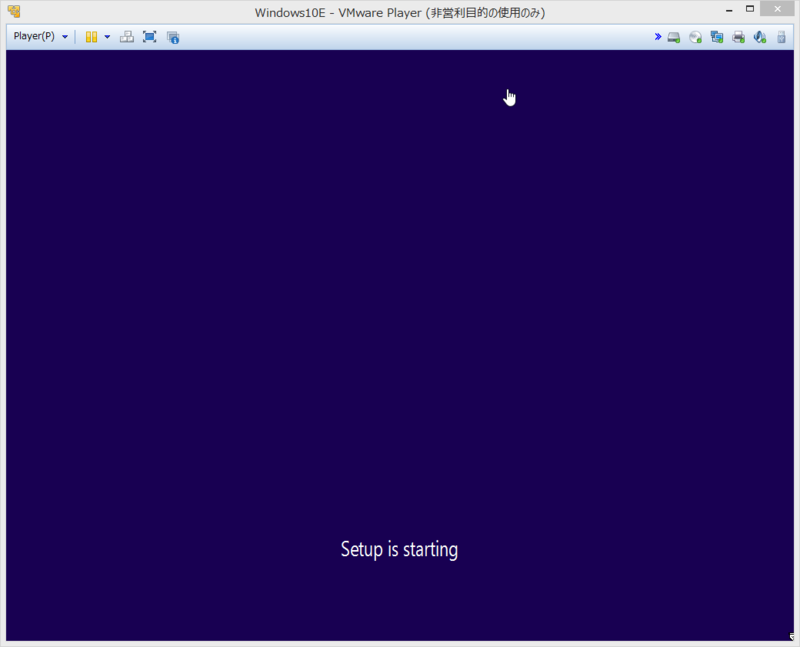Click the Unity mode icon
This screenshot has width=800, height=647.
pyautogui.click(x=173, y=37)
